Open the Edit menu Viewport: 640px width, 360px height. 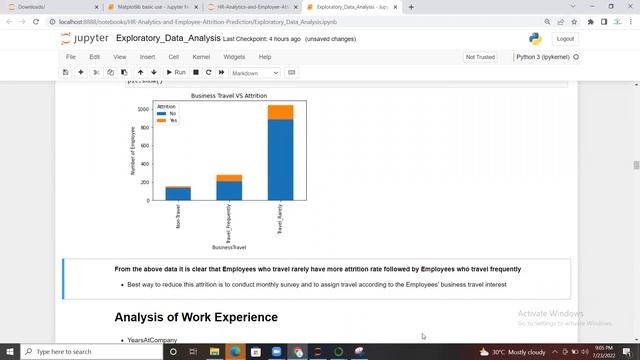tap(94, 57)
